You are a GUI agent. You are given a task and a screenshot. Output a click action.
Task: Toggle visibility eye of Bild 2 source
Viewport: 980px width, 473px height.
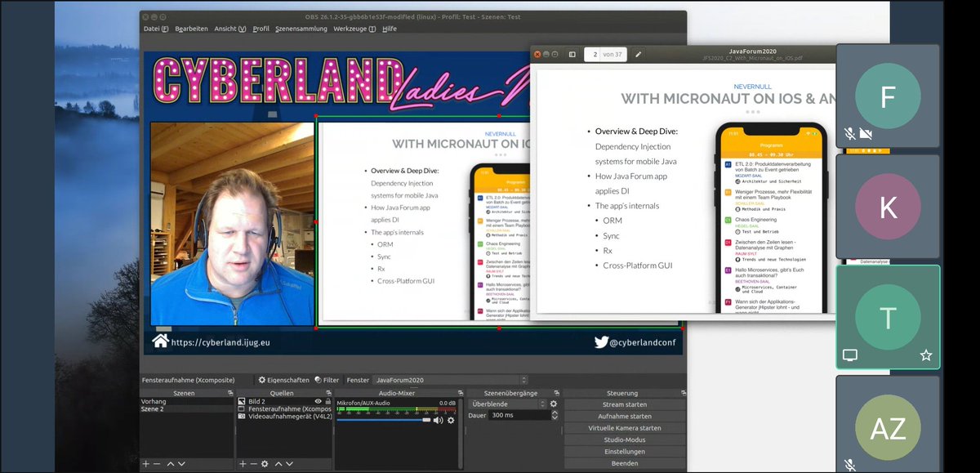pos(318,401)
